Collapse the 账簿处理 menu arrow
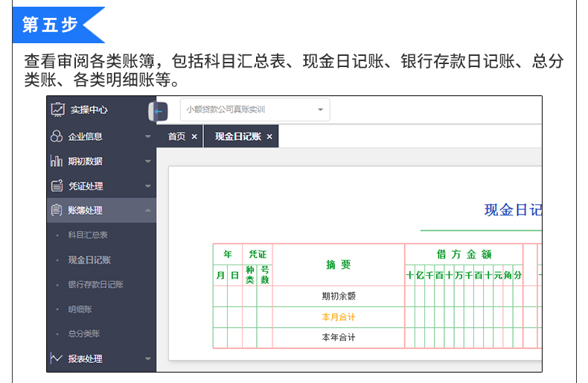The image size is (588, 383). (148, 210)
